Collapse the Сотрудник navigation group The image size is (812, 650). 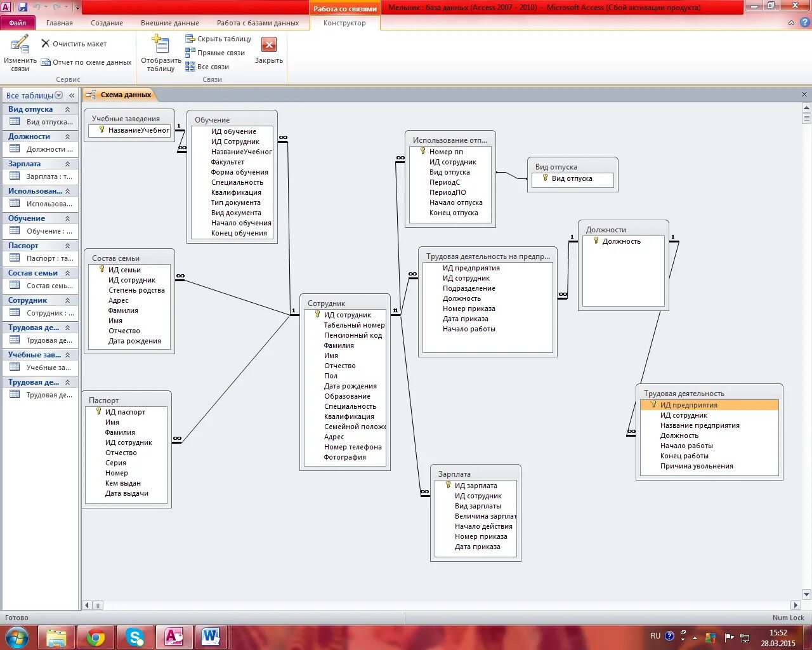pos(67,300)
